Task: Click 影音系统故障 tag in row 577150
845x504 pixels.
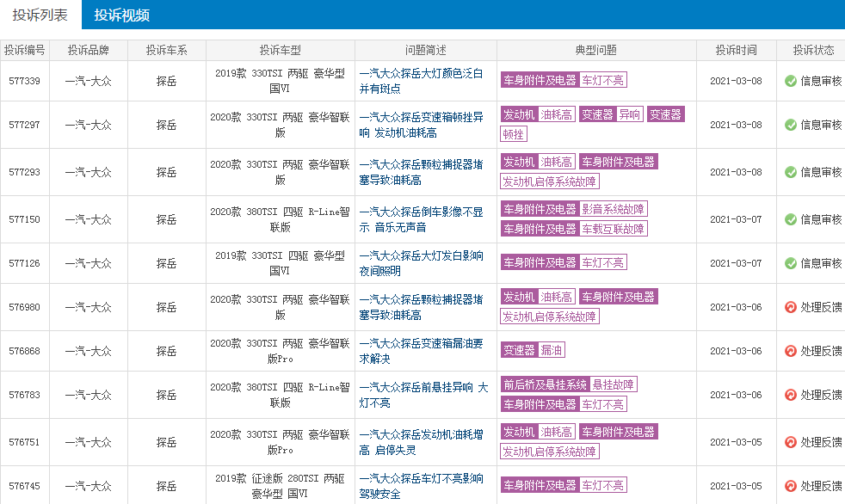Action: point(614,209)
